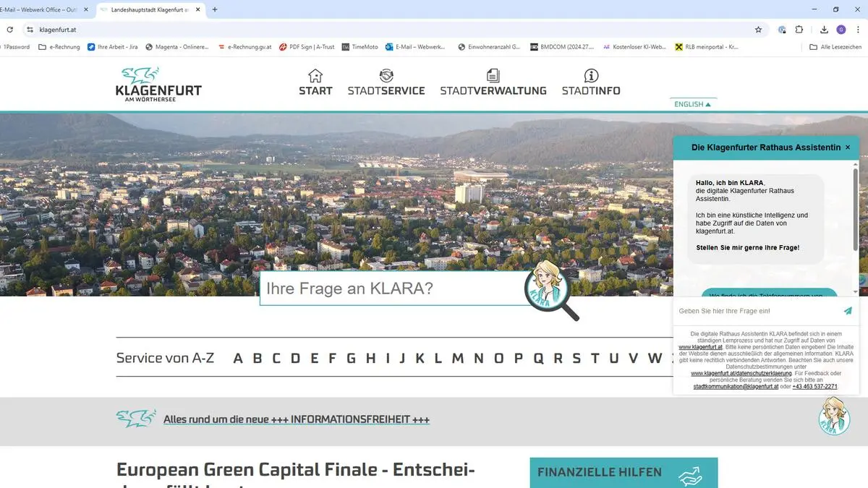Click the KLARA avatar chat bubble

(834, 416)
